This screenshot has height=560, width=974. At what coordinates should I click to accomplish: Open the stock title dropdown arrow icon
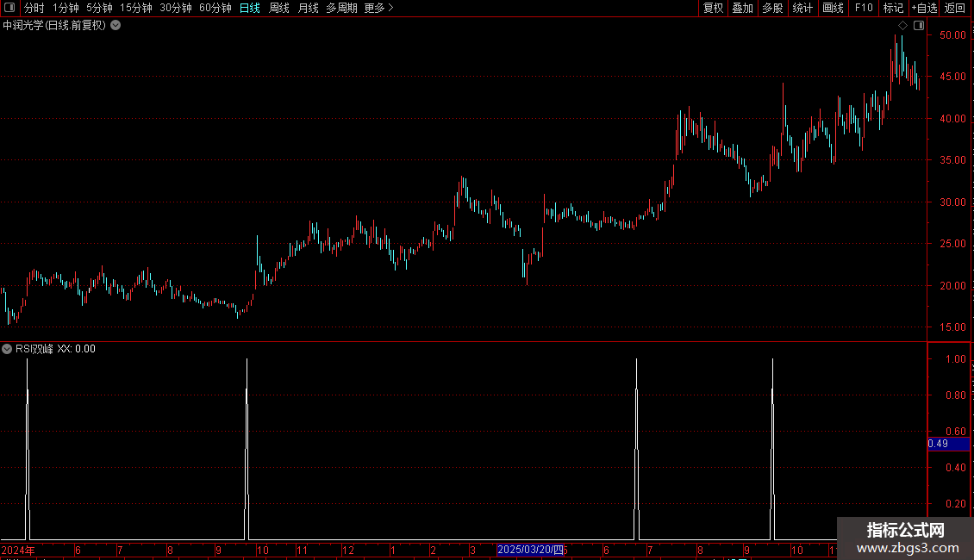pos(116,26)
